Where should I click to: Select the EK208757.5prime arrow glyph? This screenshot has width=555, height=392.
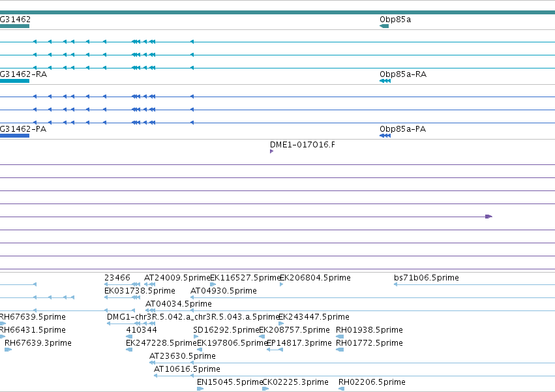coord(262,337)
